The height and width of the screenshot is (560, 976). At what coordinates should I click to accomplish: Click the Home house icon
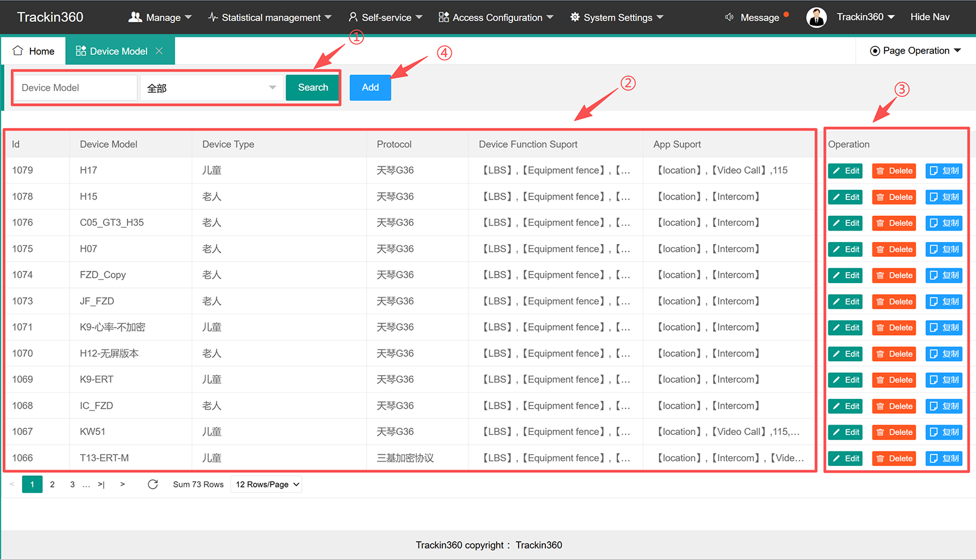pos(18,51)
